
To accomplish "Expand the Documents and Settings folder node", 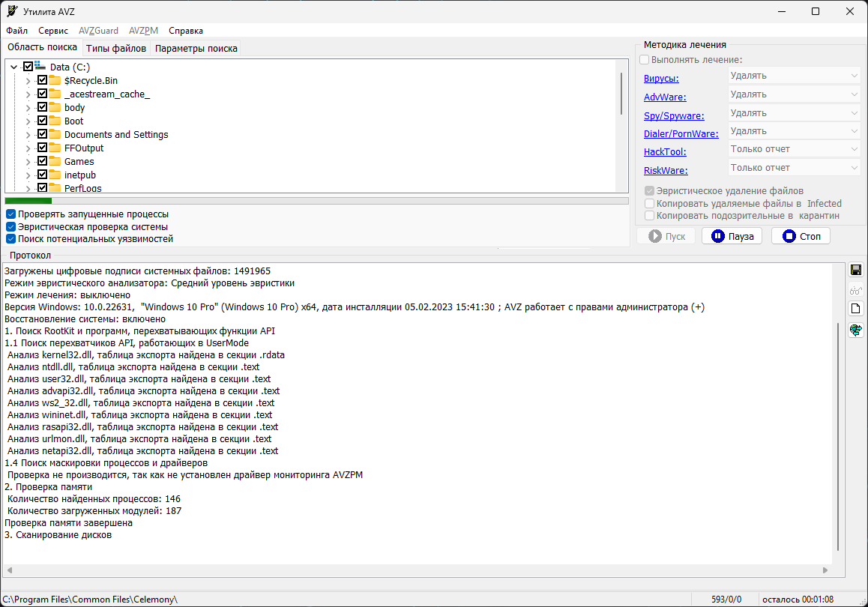I will [28, 135].
